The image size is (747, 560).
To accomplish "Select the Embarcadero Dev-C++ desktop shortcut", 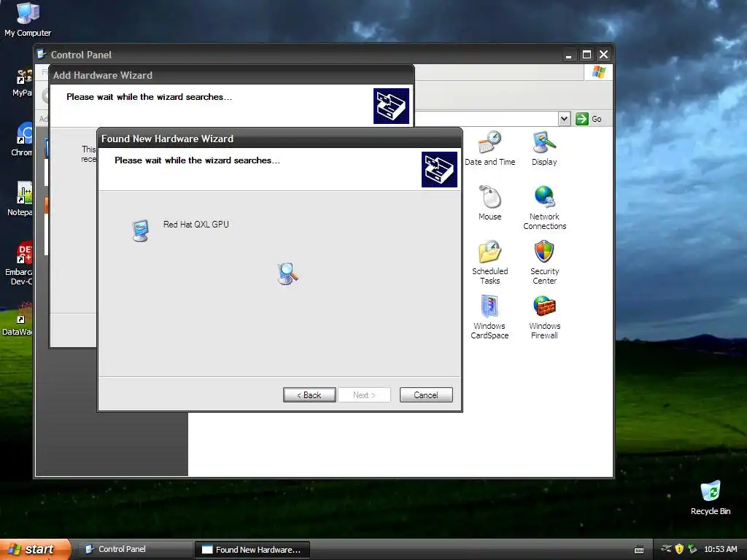I will (x=19, y=263).
